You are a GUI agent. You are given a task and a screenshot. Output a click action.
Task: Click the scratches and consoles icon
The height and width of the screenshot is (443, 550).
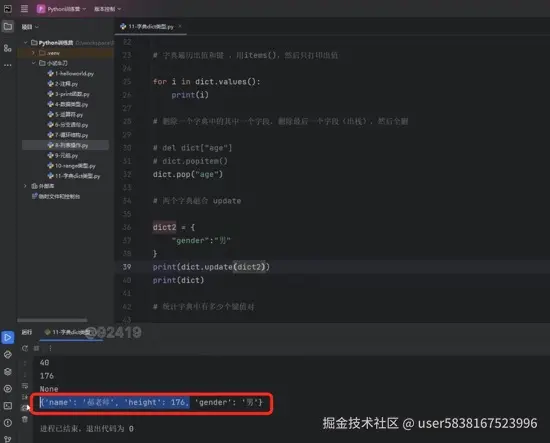(x=34, y=196)
